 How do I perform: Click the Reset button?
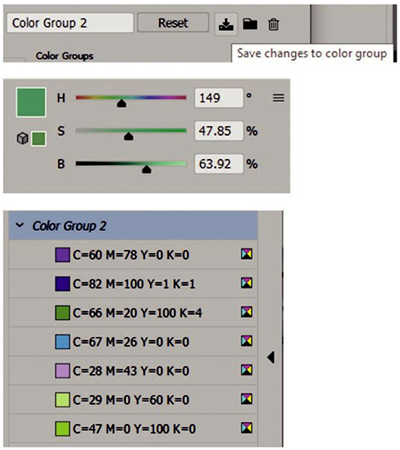173,23
